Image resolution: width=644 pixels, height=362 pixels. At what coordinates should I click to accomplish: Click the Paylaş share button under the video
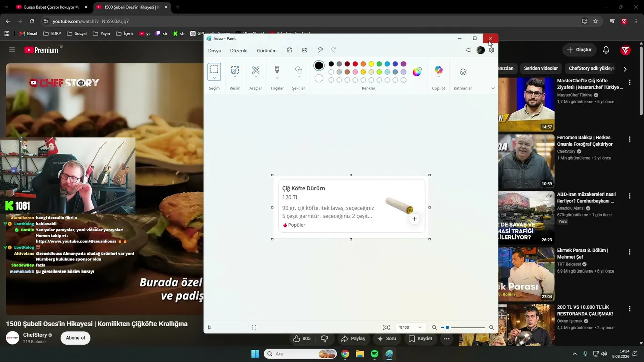point(353,339)
